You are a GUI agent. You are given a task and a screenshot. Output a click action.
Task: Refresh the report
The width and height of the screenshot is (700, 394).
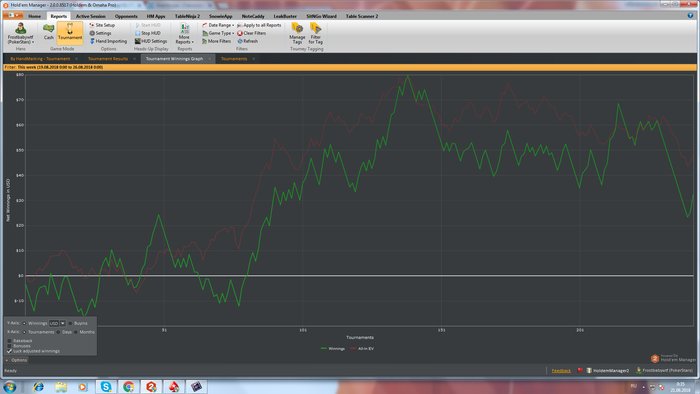248,41
